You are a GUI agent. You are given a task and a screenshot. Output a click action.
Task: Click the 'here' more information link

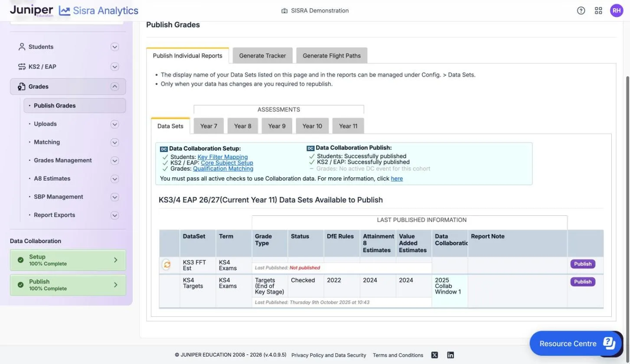(x=397, y=179)
